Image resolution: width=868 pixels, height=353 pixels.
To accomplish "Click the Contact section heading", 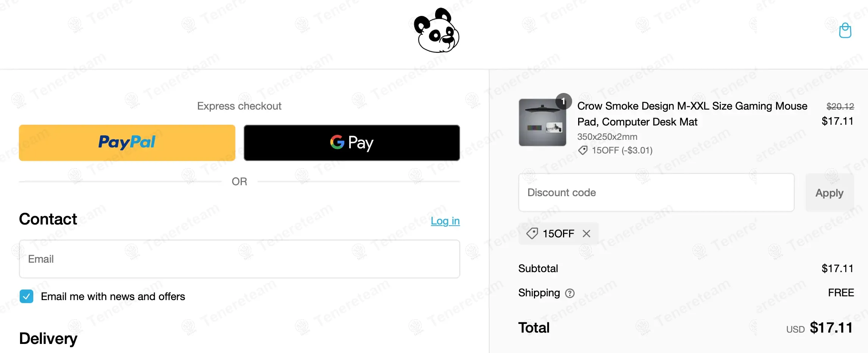I will tap(48, 219).
